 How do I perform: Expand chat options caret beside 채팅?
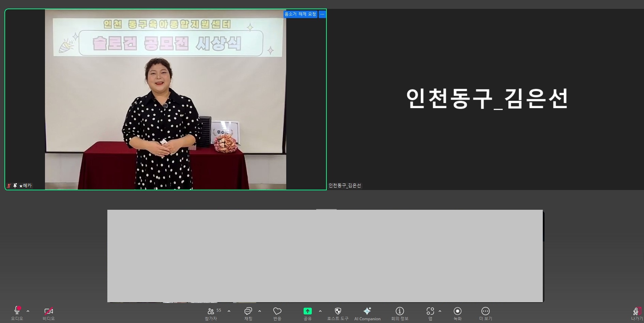260,311
